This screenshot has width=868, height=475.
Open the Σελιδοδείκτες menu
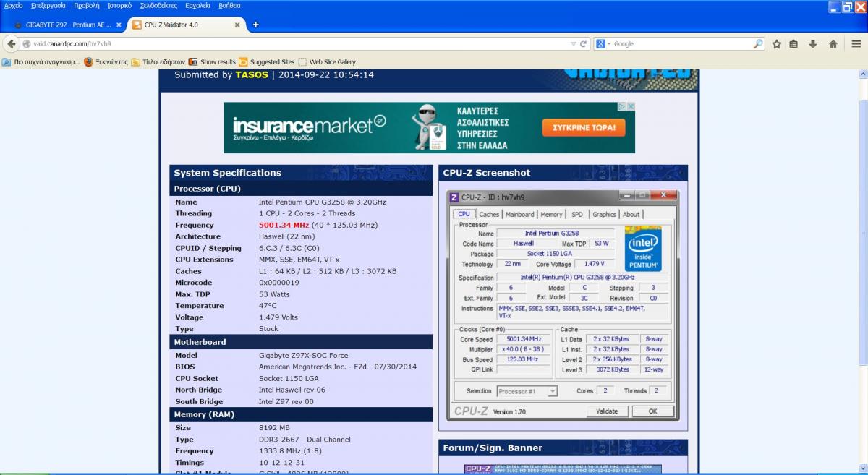click(159, 5)
